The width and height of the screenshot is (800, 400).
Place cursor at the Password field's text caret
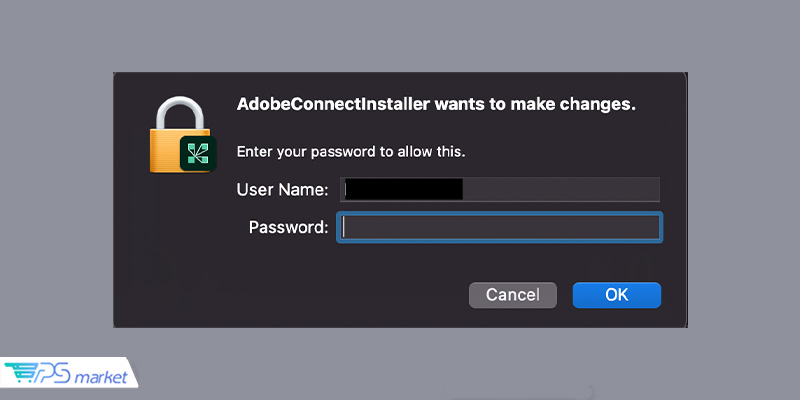tap(345, 227)
